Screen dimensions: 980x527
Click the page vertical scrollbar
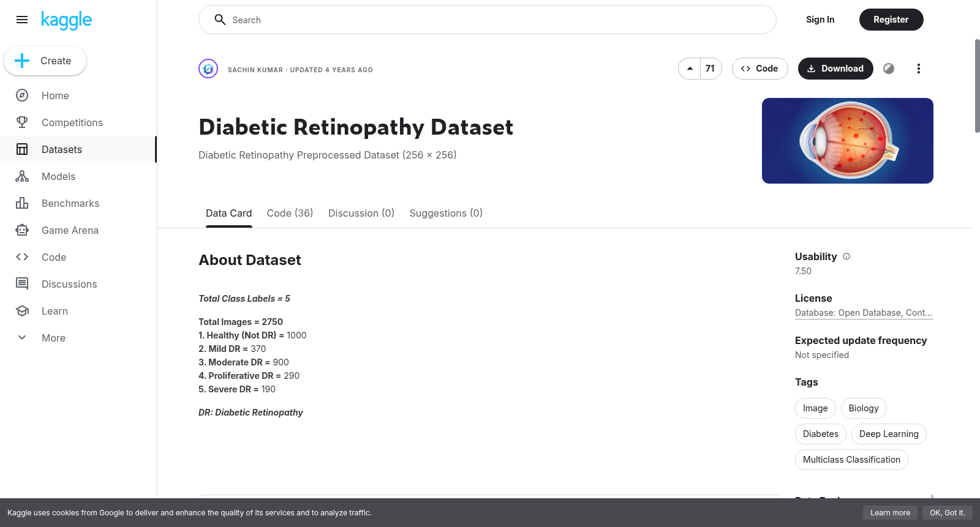click(x=977, y=86)
